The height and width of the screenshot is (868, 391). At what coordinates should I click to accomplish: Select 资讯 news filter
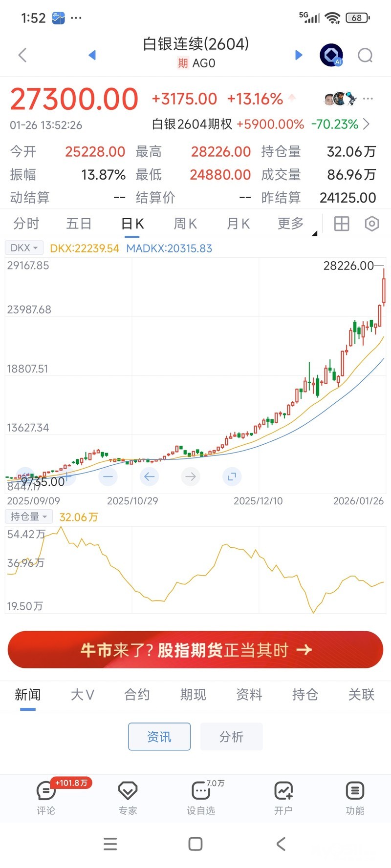159,736
